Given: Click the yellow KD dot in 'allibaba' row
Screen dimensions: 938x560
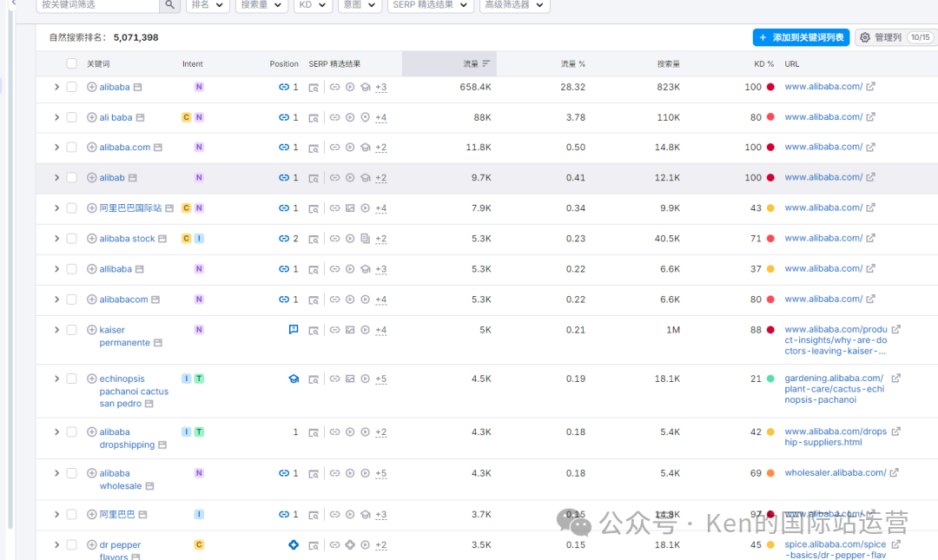Looking at the screenshot, I should 770,269.
